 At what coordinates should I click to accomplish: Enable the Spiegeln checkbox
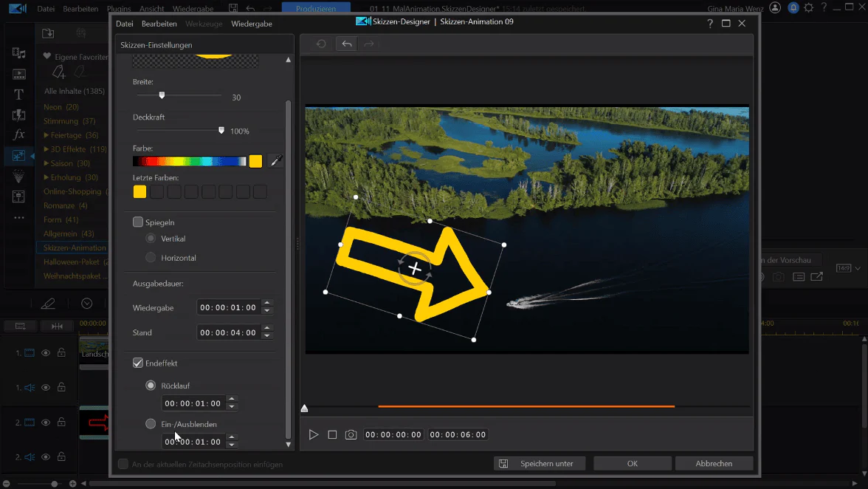click(x=138, y=222)
